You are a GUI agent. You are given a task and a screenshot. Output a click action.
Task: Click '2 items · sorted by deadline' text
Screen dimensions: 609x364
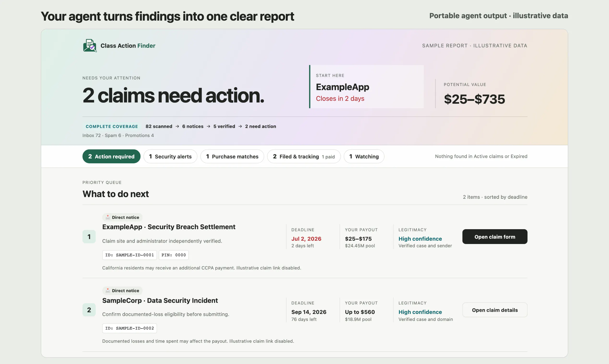pos(495,197)
